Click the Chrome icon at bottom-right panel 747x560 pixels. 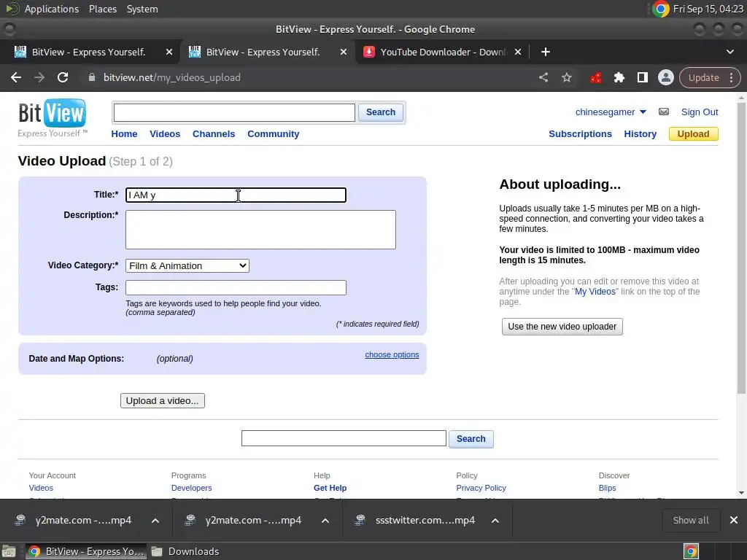point(691,551)
